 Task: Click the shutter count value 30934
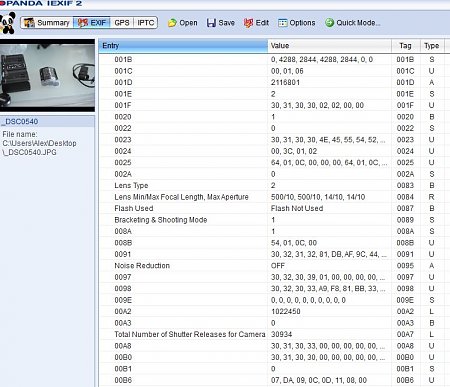(x=281, y=334)
